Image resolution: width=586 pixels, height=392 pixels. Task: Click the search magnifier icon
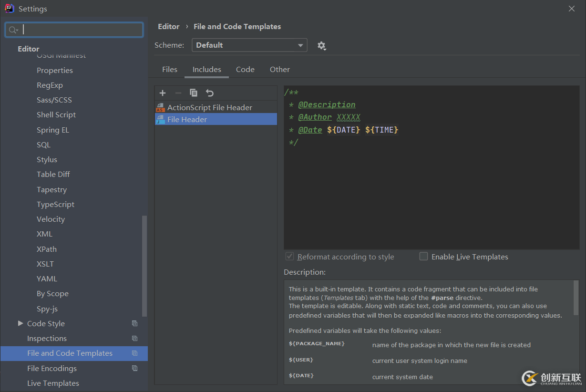pos(13,30)
